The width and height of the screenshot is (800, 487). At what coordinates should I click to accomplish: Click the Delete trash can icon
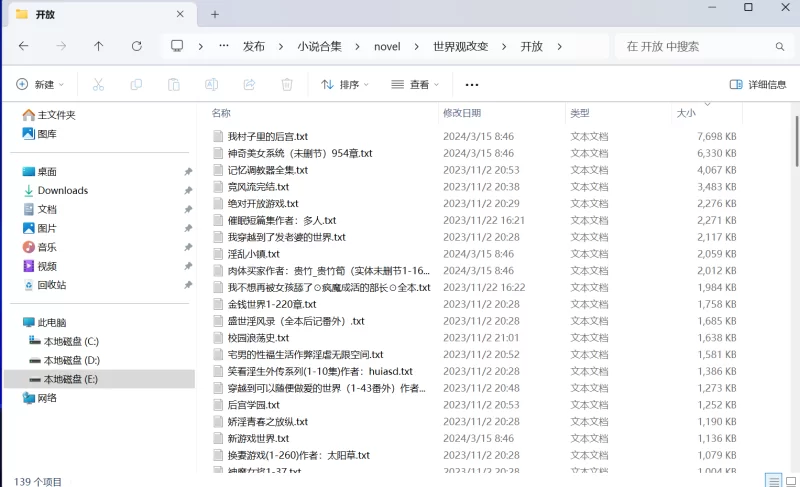pyautogui.click(x=287, y=85)
